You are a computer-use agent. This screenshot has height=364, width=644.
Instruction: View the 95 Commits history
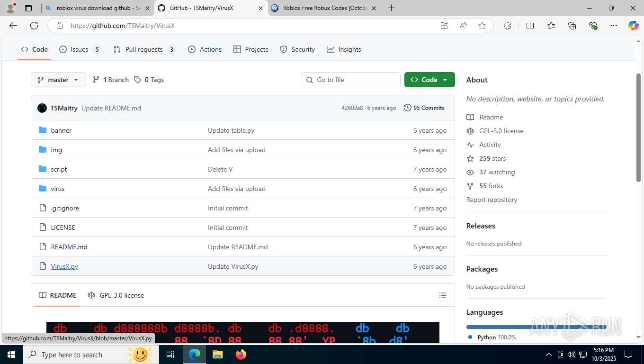point(424,108)
